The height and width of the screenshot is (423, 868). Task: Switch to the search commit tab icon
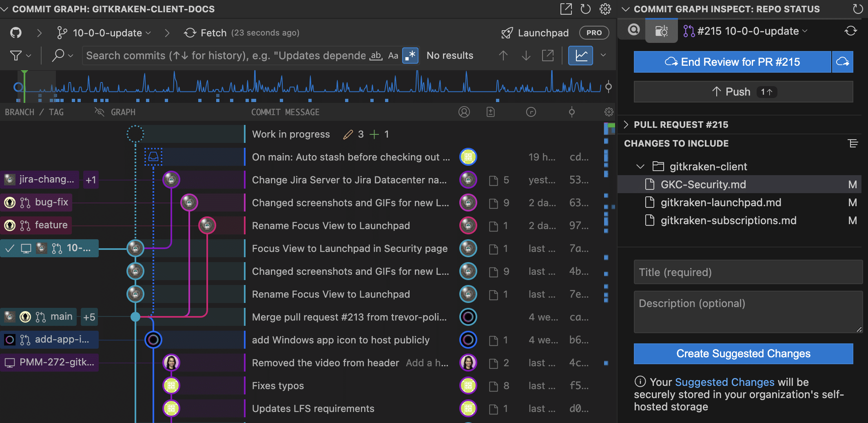633,30
